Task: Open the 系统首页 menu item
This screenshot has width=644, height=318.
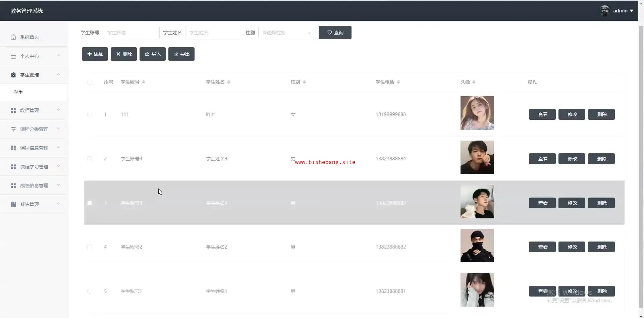Action: pos(34,37)
